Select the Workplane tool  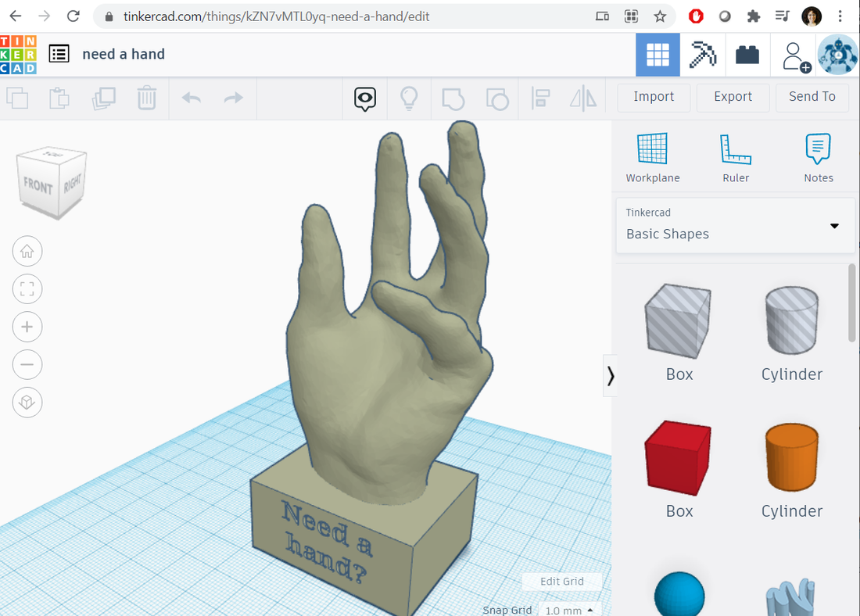coord(653,157)
